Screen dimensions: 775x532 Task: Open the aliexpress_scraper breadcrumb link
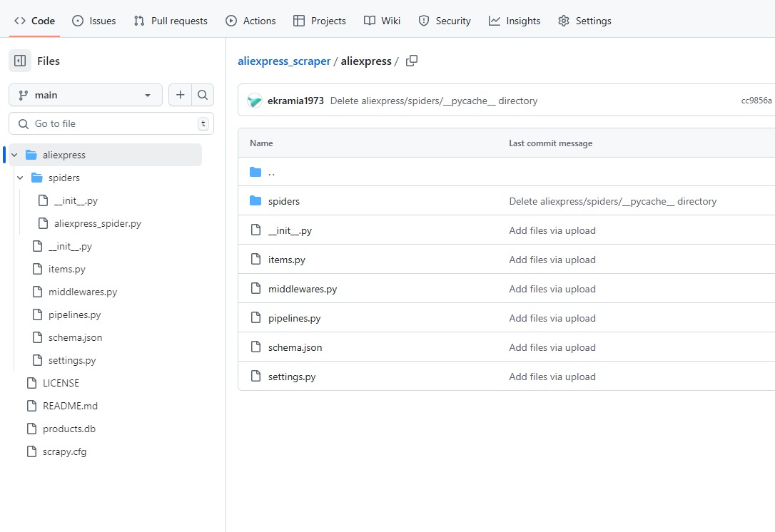(x=284, y=61)
